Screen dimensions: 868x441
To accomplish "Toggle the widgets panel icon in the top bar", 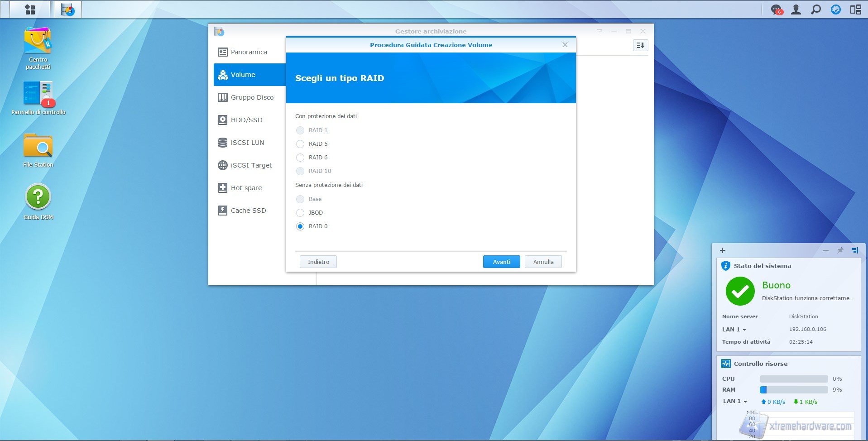I will [855, 10].
